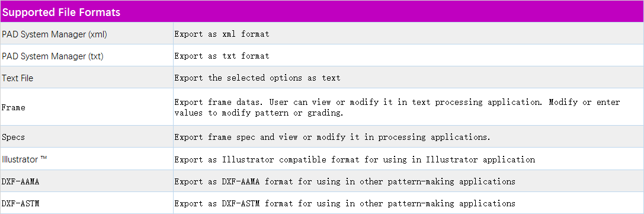Click the 'Export as xml format' description
This screenshot has width=644, height=214.
click(x=222, y=34)
